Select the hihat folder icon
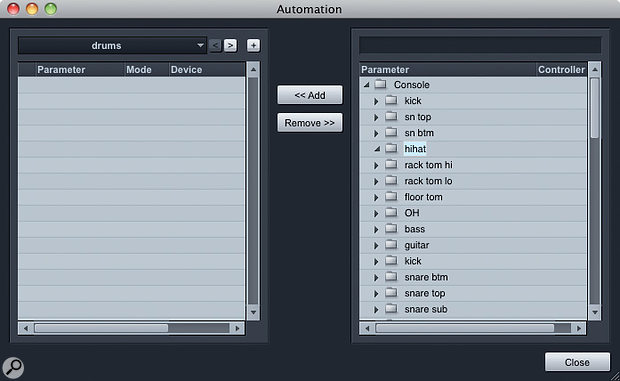The height and width of the screenshot is (381, 620). 391,149
